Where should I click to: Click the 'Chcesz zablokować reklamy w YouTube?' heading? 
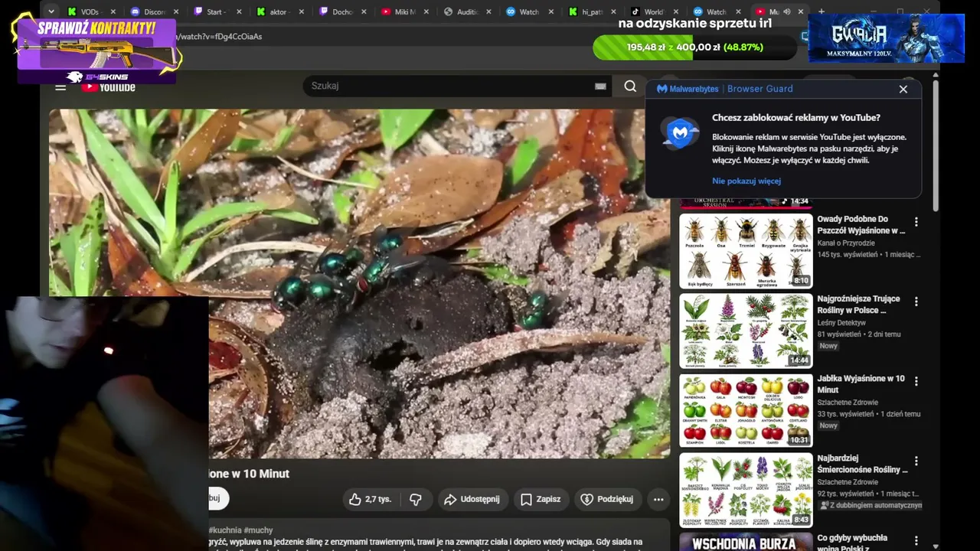795,118
